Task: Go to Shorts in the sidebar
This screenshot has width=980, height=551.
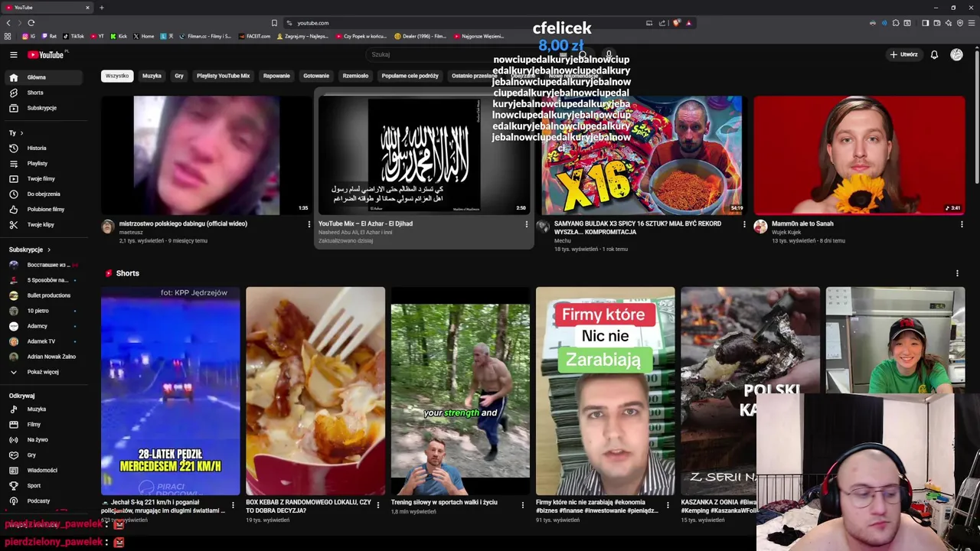Action: (42, 93)
